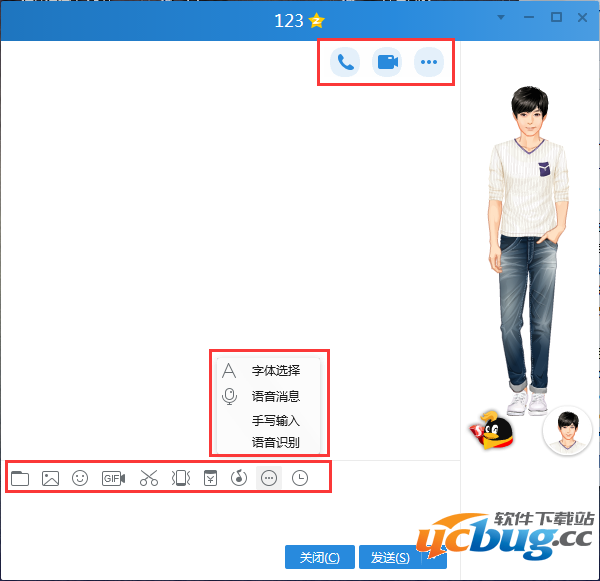Expand the title bar dropdown triangle
Image resolution: width=600 pixels, height=581 pixels.
point(502,18)
